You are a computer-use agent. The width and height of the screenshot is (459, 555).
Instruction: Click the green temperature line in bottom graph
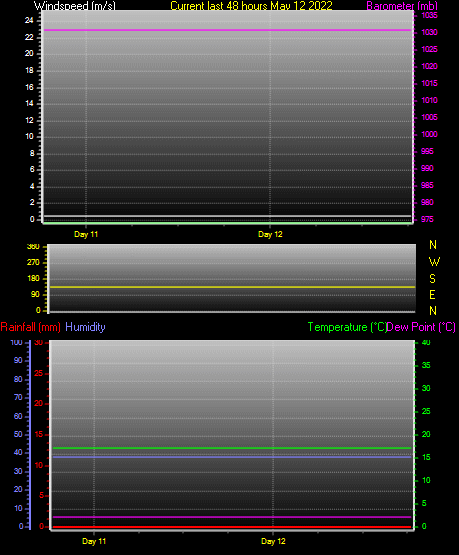pyautogui.click(x=232, y=448)
